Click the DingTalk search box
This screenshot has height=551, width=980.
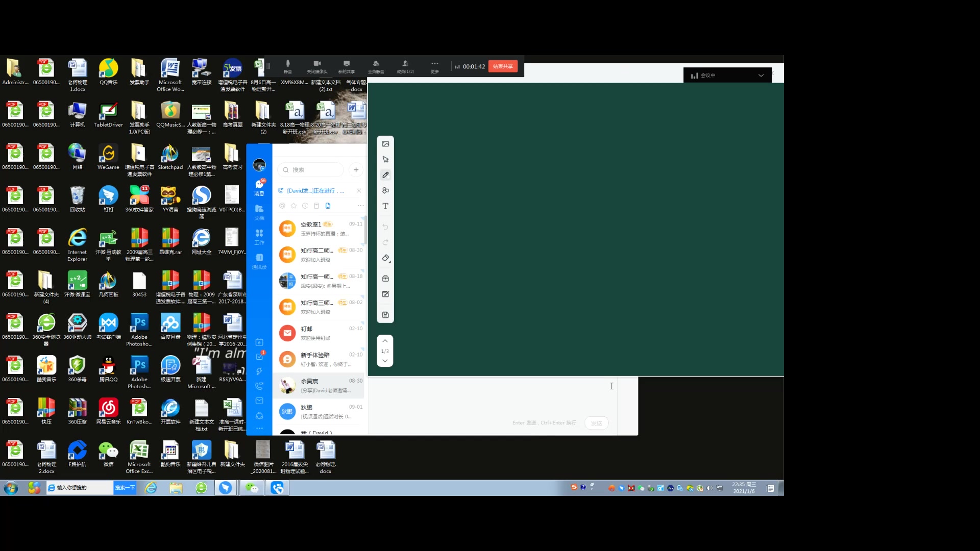(x=310, y=170)
